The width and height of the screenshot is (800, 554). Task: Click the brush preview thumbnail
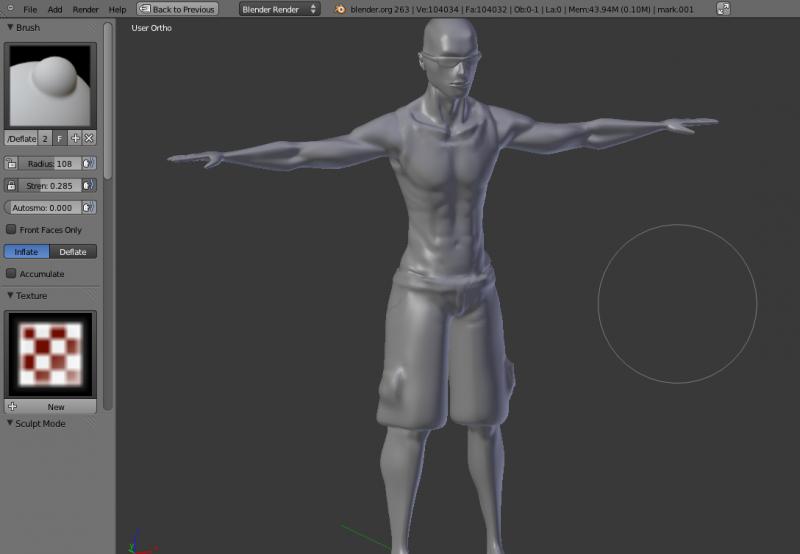pos(50,86)
